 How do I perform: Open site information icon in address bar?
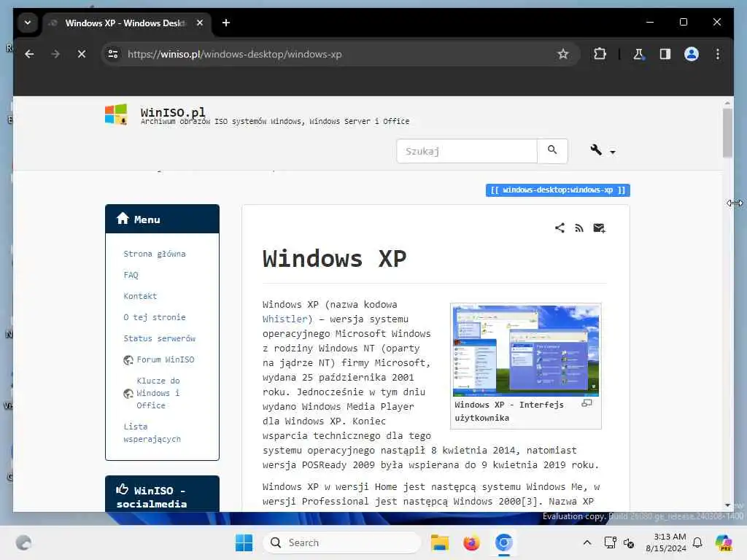tap(113, 54)
